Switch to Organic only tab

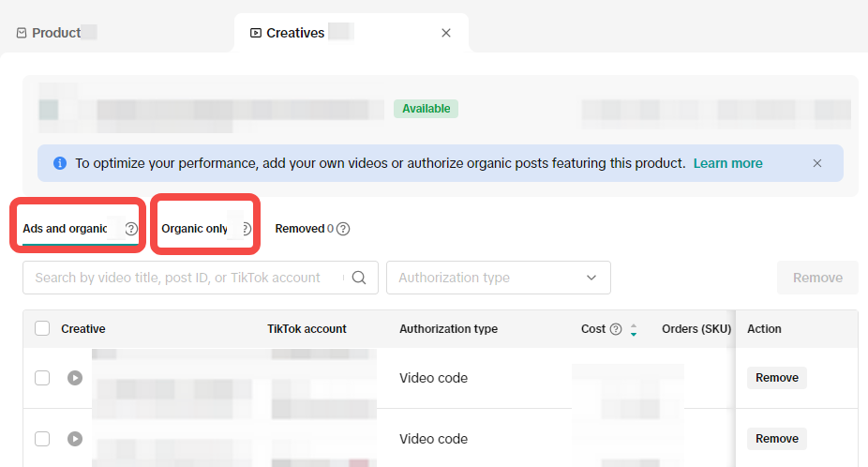pos(194,228)
